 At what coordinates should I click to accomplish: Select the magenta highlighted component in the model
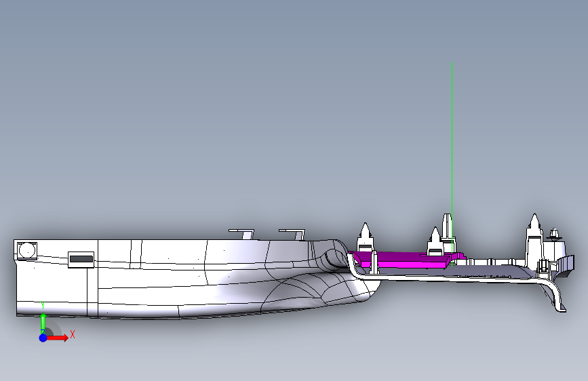[406, 260]
